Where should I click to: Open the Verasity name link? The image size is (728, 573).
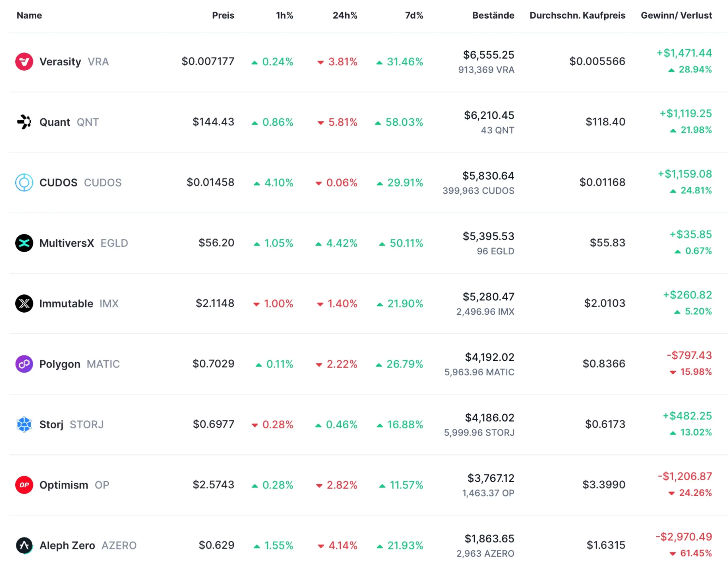point(60,62)
